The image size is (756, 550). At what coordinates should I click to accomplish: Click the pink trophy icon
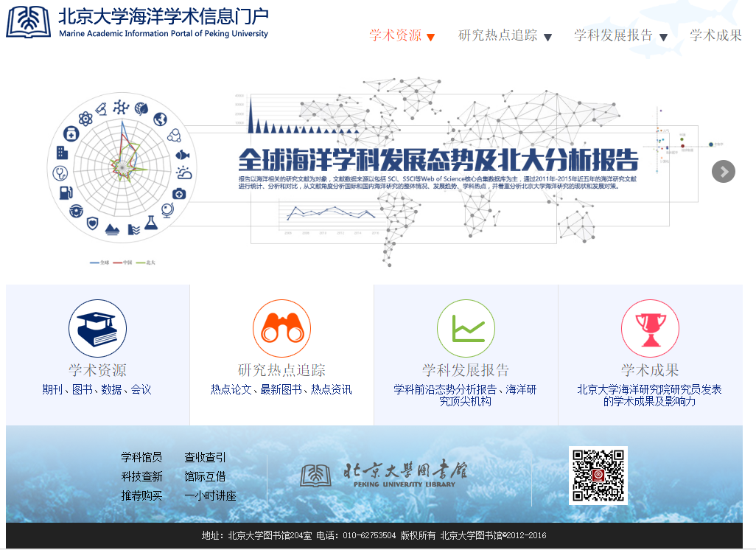(650, 329)
